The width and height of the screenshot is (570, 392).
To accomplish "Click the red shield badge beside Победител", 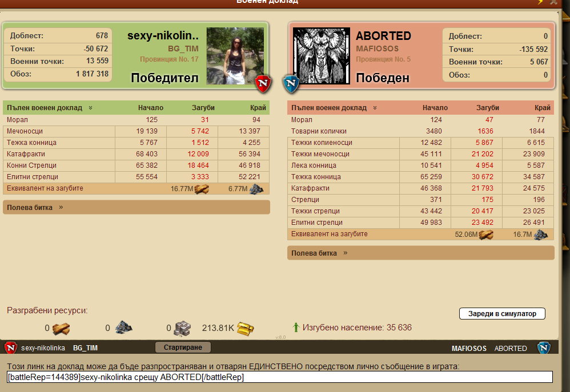I will [x=262, y=83].
